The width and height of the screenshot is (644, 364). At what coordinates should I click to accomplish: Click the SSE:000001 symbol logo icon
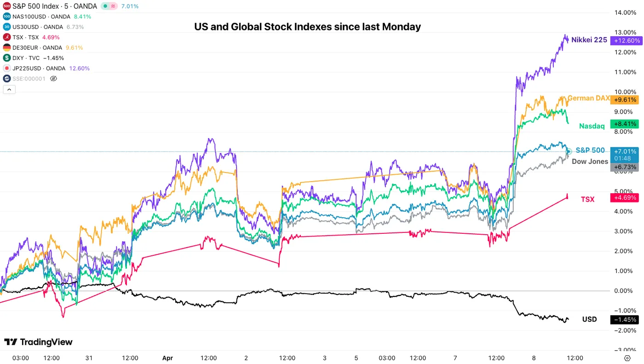click(x=6, y=79)
